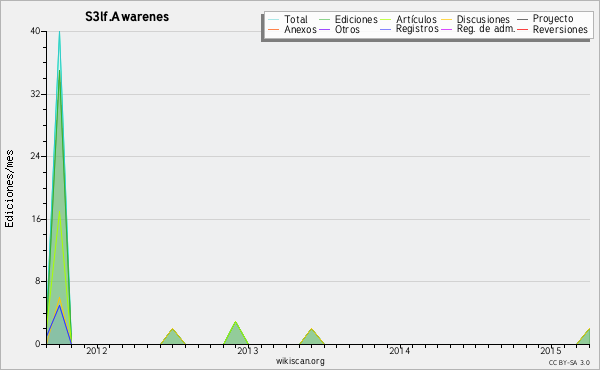The image size is (600, 370).
Task: Click the y-axis label 40
Action: [35, 31]
